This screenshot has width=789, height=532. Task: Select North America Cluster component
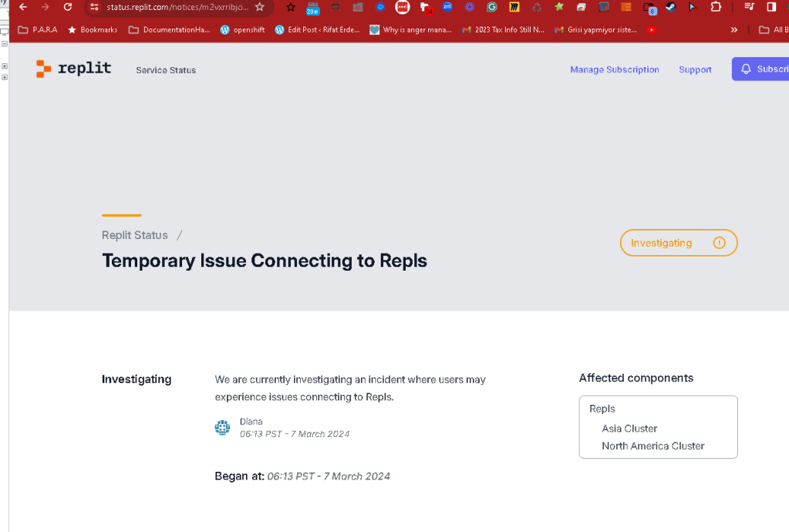point(653,446)
